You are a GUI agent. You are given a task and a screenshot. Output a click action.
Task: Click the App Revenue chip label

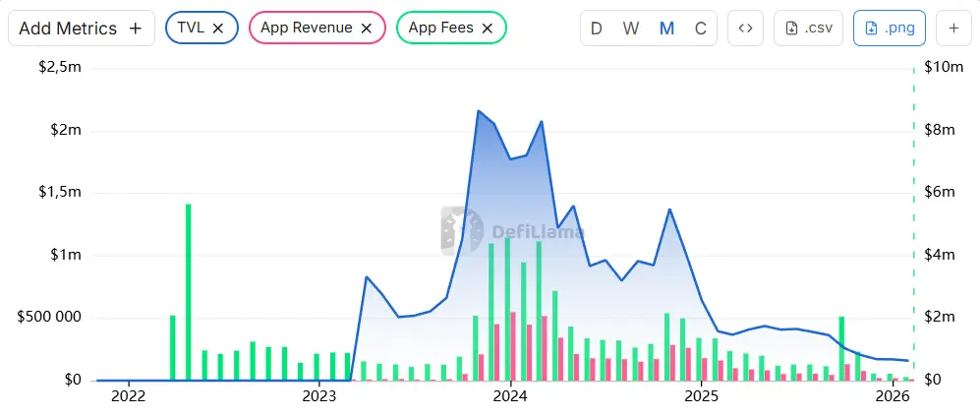pos(306,29)
